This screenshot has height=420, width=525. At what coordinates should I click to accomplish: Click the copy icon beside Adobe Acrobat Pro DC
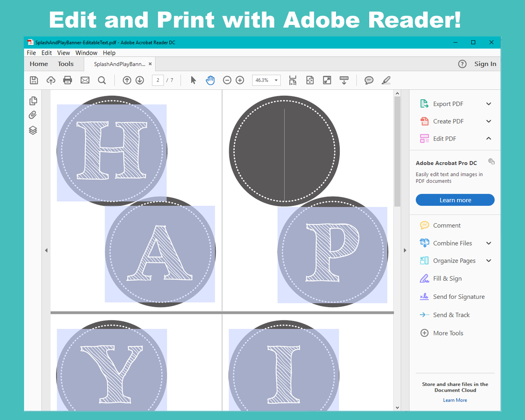point(491,161)
